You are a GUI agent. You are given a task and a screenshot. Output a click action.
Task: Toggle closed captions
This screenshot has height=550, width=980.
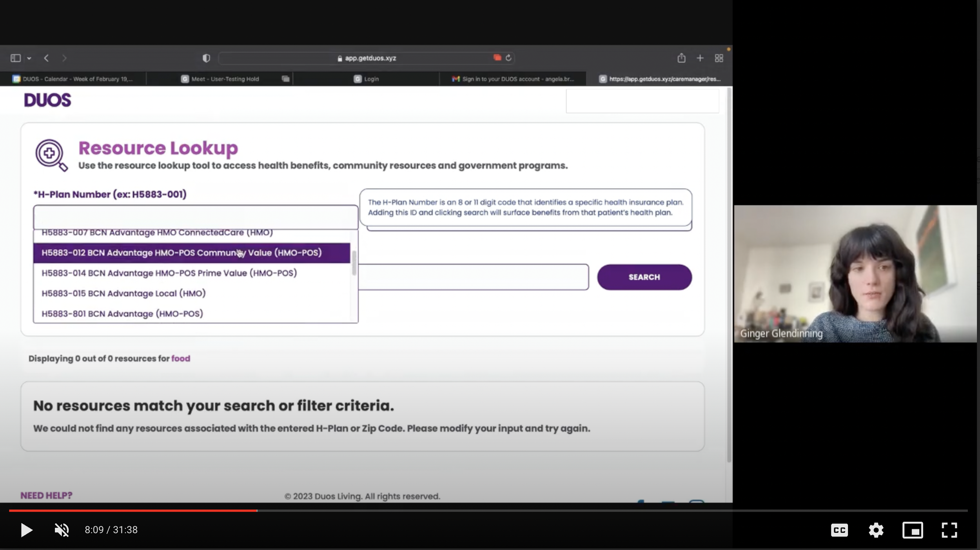pyautogui.click(x=839, y=530)
